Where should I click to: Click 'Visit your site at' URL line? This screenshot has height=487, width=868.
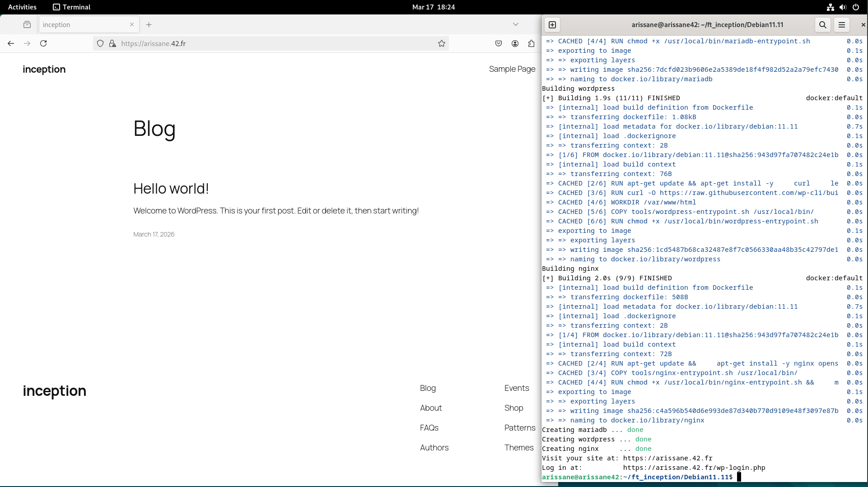627,458
